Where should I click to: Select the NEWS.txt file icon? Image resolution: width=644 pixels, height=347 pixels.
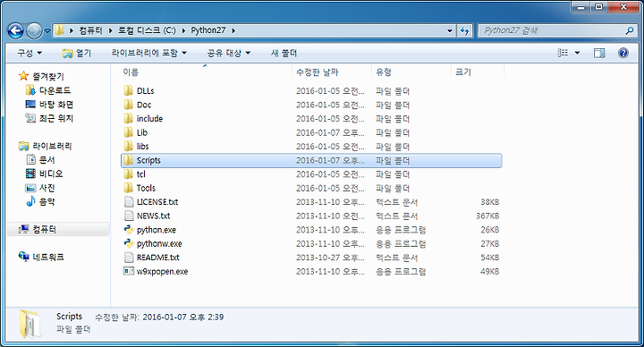(x=129, y=216)
